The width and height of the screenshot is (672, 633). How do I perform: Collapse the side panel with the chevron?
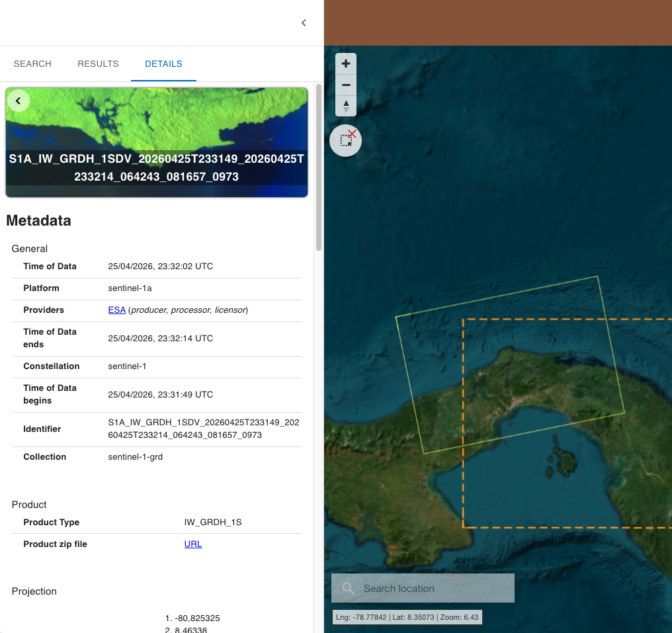pos(304,22)
